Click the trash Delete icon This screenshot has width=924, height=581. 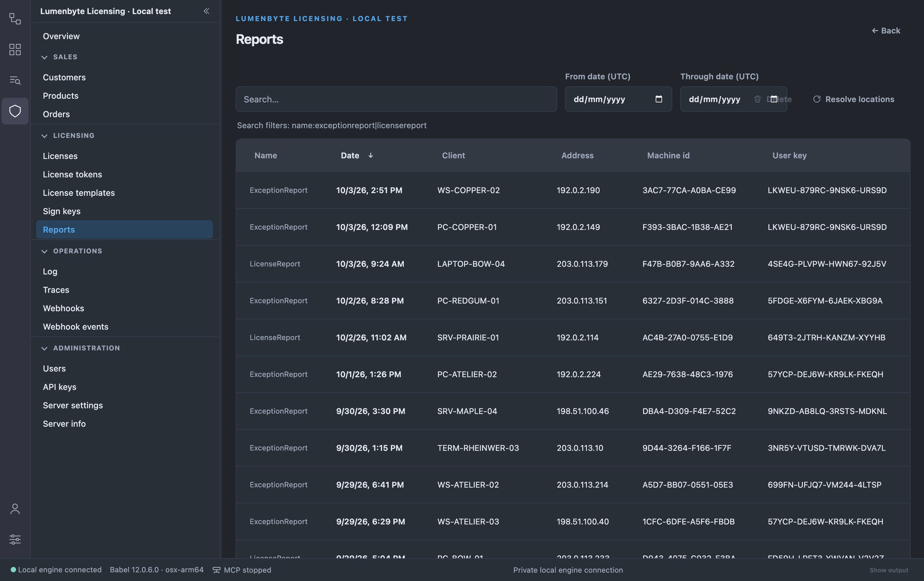coord(758,99)
